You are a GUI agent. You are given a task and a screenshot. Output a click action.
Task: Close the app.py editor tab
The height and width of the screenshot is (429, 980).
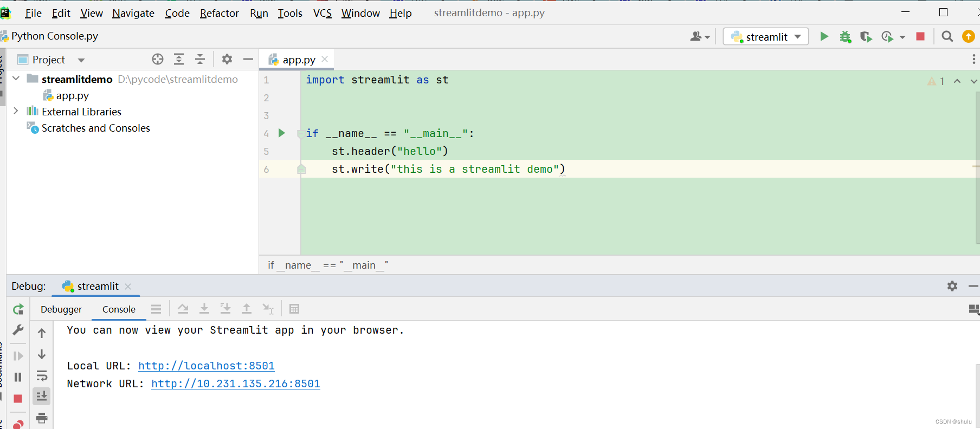(x=325, y=59)
